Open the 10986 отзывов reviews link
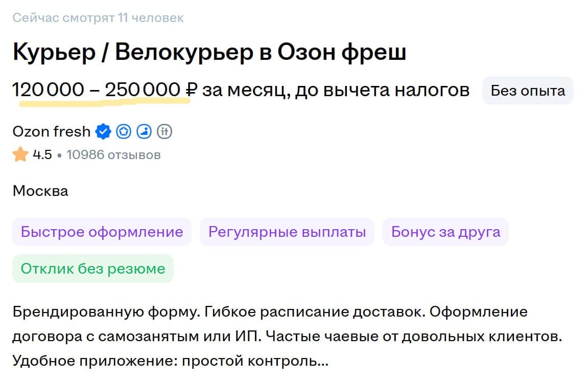This screenshot has width=588, height=379. coord(113,154)
